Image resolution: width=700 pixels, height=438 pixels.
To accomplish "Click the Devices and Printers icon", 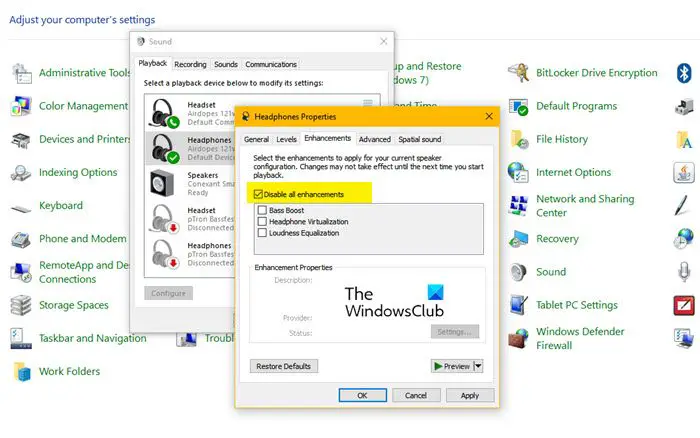I will click(21, 140).
